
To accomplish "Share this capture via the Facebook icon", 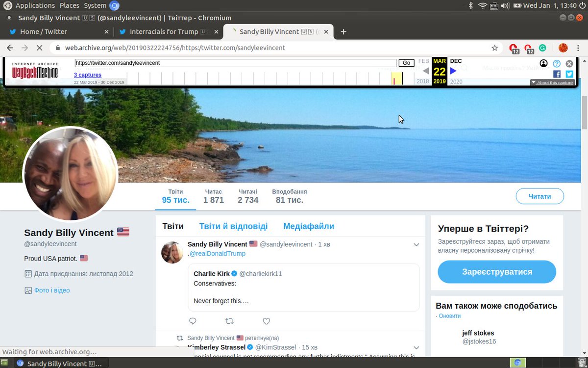I will click(x=557, y=74).
